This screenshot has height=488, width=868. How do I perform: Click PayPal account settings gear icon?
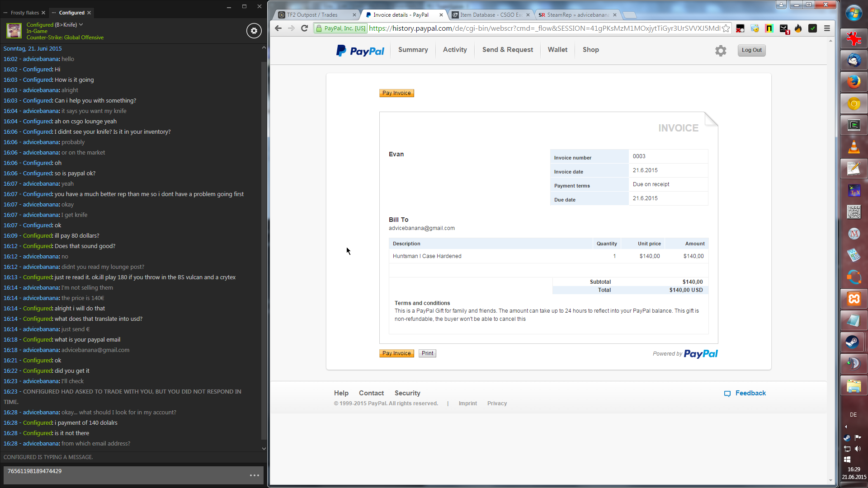pyautogui.click(x=721, y=51)
